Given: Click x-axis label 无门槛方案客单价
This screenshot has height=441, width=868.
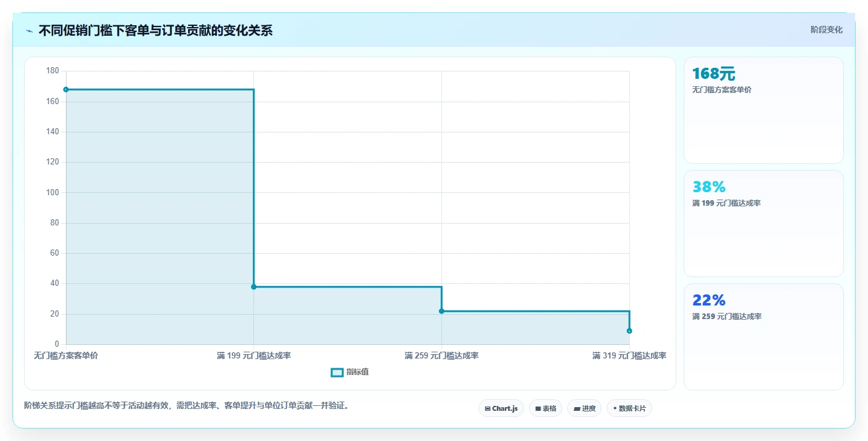Looking at the screenshot, I should [66, 356].
